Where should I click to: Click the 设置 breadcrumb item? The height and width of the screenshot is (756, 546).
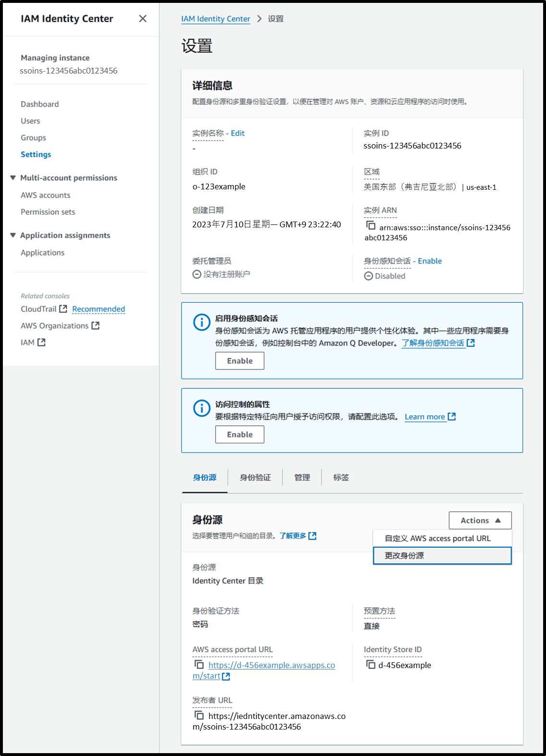(276, 19)
